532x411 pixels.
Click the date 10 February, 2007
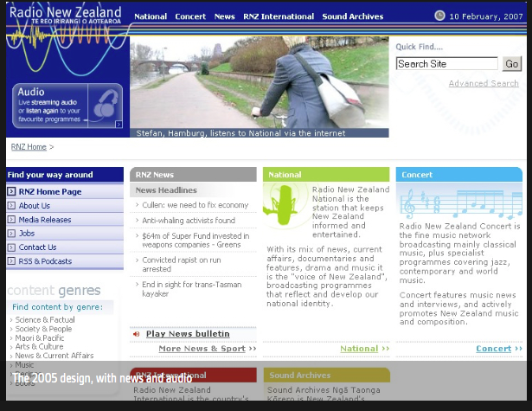486,16
